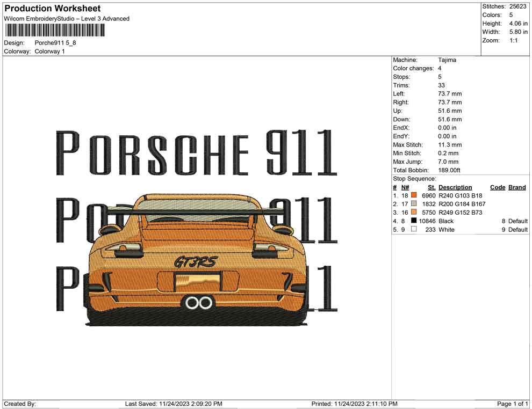The width and height of the screenshot is (532, 409).
Task: Click the orange R240 G103 B18 color swatch
Action: pyautogui.click(x=414, y=195)
